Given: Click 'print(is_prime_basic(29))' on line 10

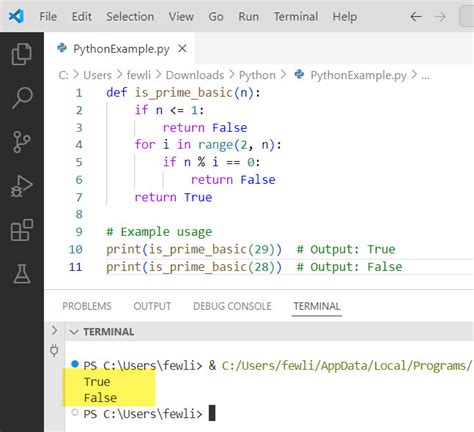Looking at the screenshot, I should click(x=194, y=249).
